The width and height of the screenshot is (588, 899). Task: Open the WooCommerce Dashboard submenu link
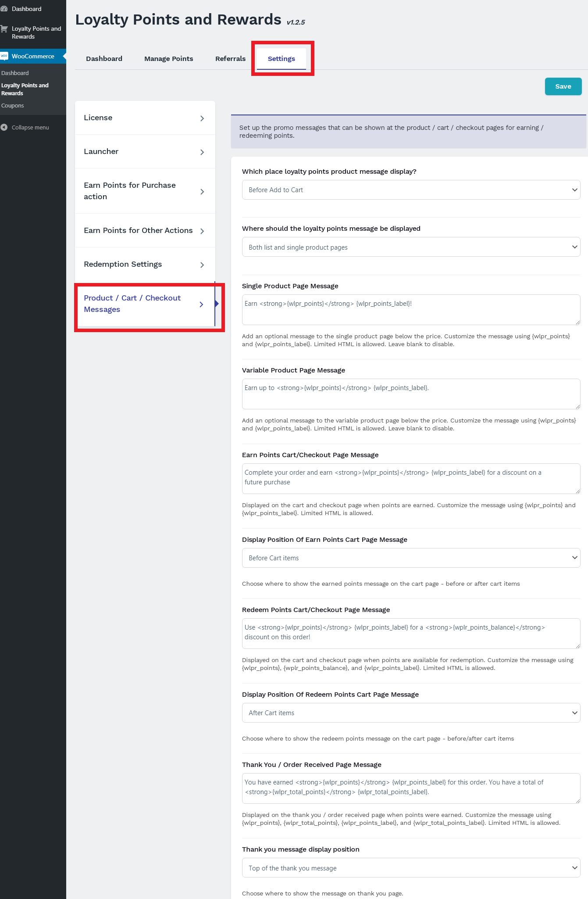[15, 73]
